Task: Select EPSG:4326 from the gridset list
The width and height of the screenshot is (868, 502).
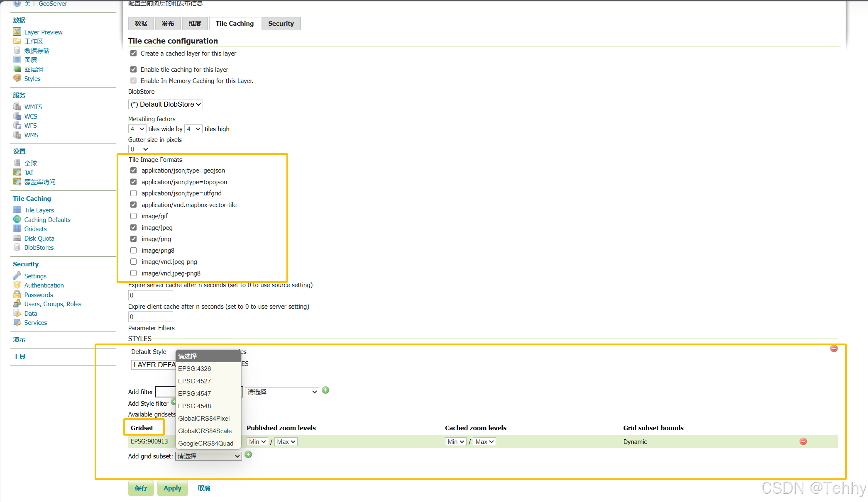Action: [x=194, y=368]
